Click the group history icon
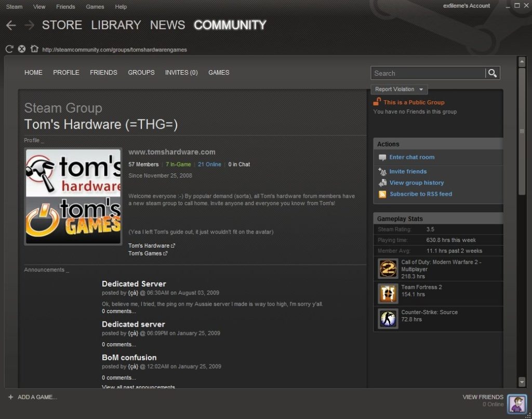The width and height of the screenshot is (532, 419). (382, 183)
